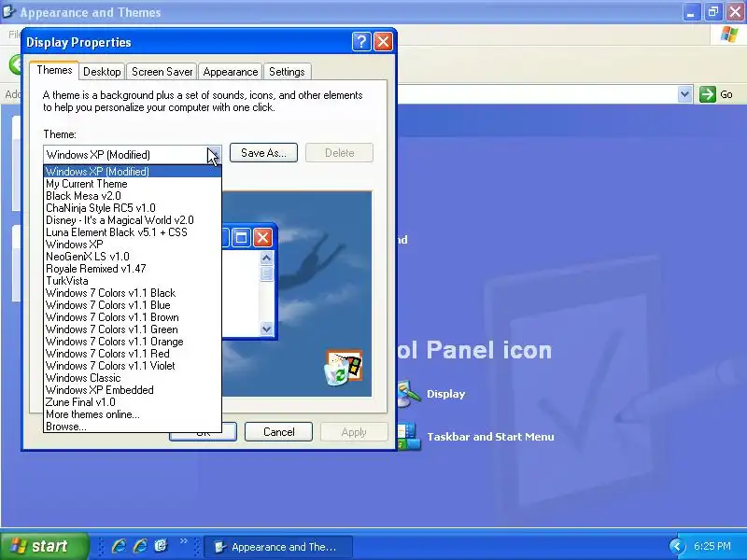
Task: Choose Windows XP Embedded theme
Action: [x=133, y=390]
